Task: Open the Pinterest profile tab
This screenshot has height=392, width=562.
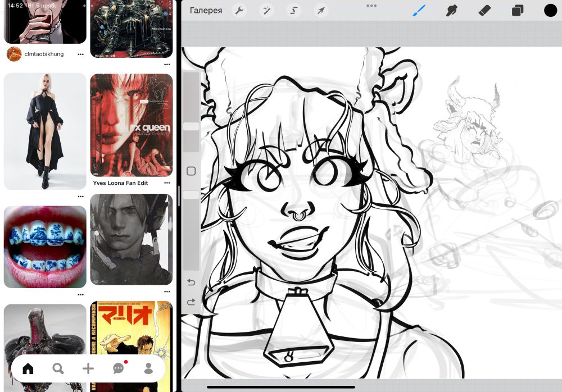Action: 148,368
